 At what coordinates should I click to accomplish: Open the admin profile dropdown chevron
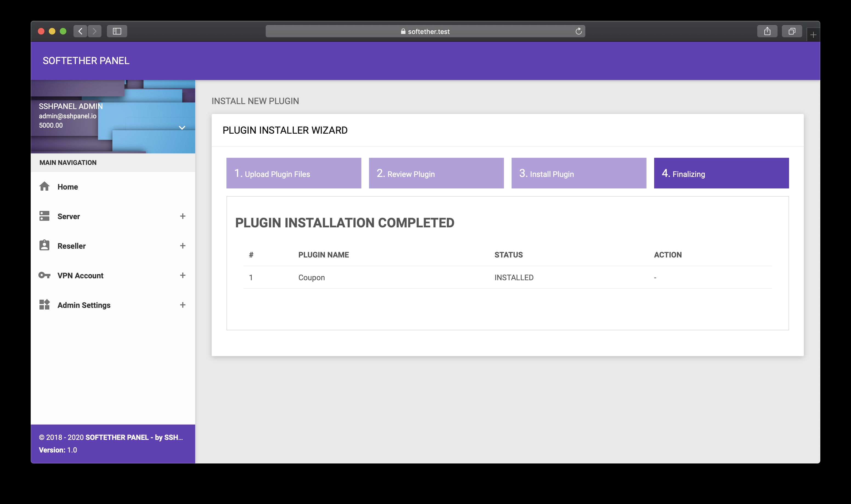coord(182,128)
